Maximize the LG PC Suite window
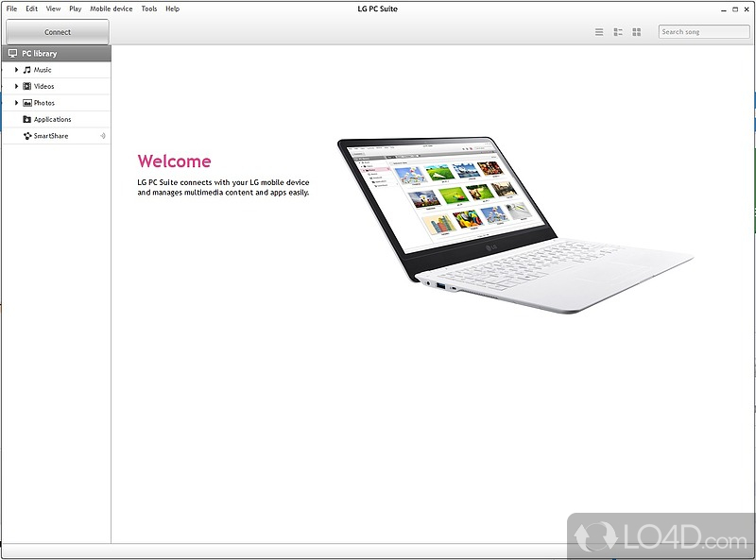Viewport: 756px width, 560px height. pos(735,9)
